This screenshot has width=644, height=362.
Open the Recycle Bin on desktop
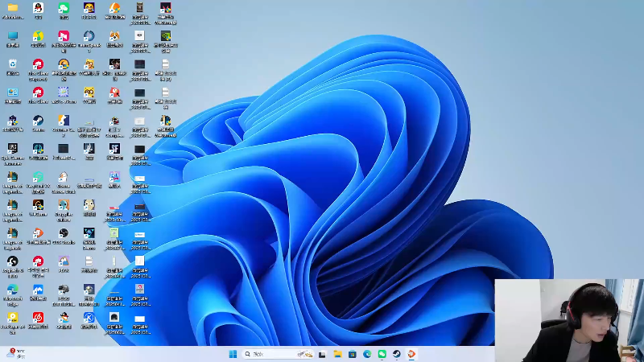tap(12, 64)
